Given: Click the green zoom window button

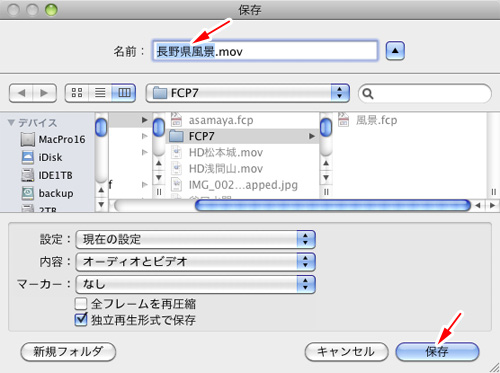Looking at the screenshot, I should point(51,10).
